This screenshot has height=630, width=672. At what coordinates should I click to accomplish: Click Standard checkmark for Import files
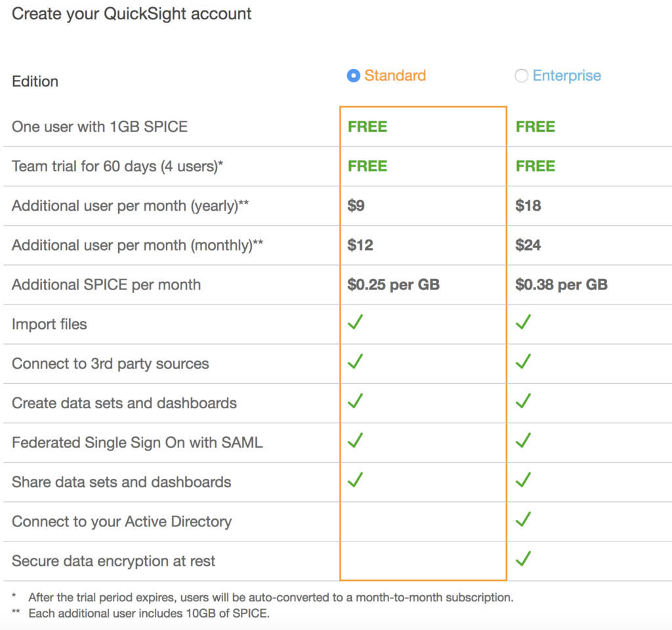pyautogui.click(x=356, y=322)
